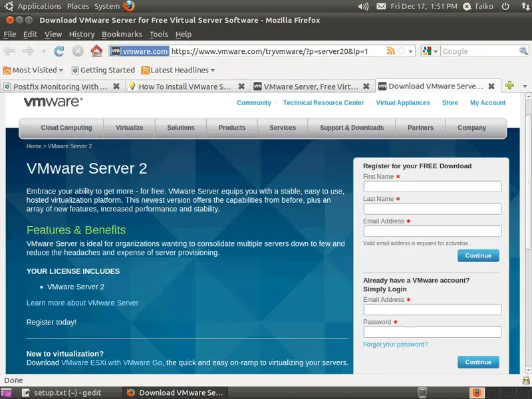Screen dimensions: 532x399
Task: Click the Firefox icon in bottom panel tray
Action: (477, 392)
